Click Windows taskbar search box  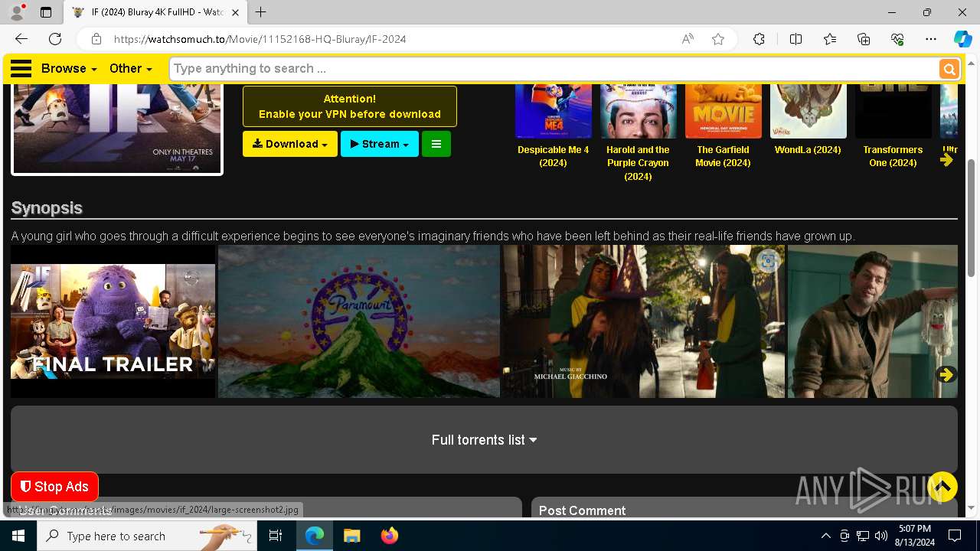click(145, 536)
